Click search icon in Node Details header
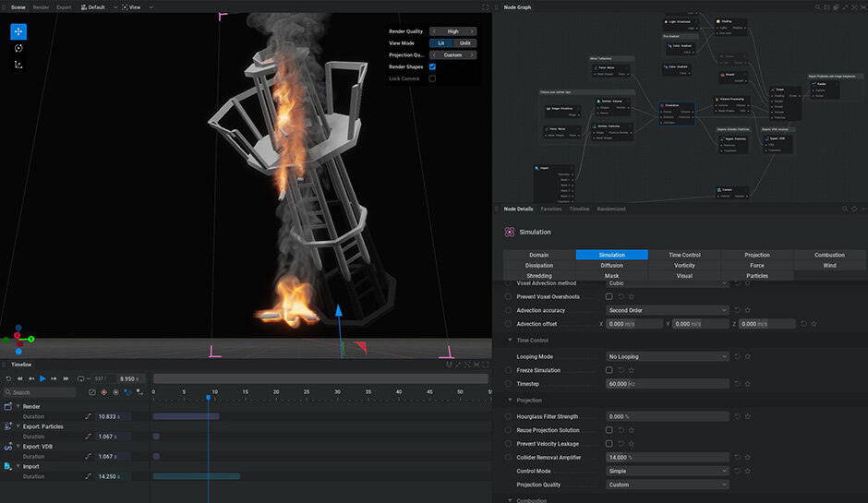This screenshot has width=868, height=503. pos(844,209)
